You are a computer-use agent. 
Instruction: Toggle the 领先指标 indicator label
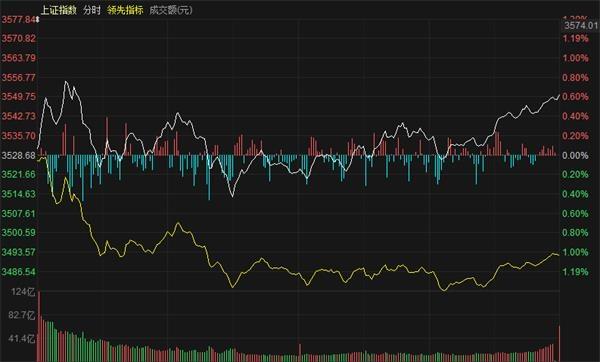pos(125,10)
